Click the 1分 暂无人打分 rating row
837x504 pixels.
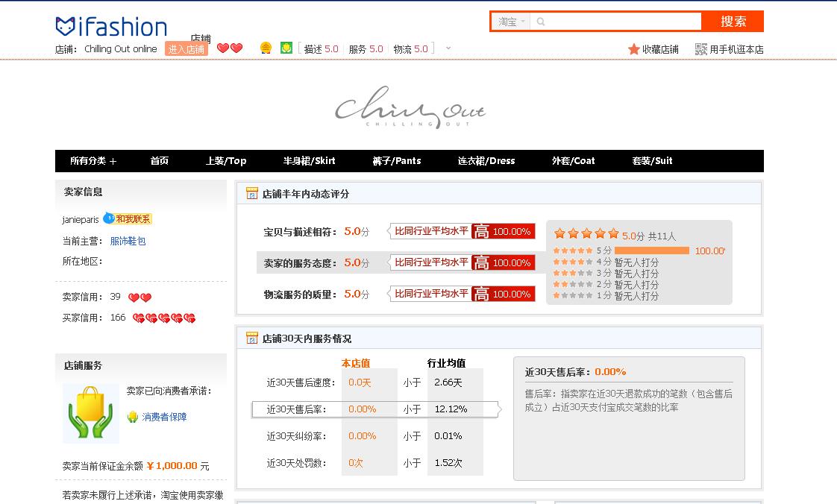pos(606,295)
